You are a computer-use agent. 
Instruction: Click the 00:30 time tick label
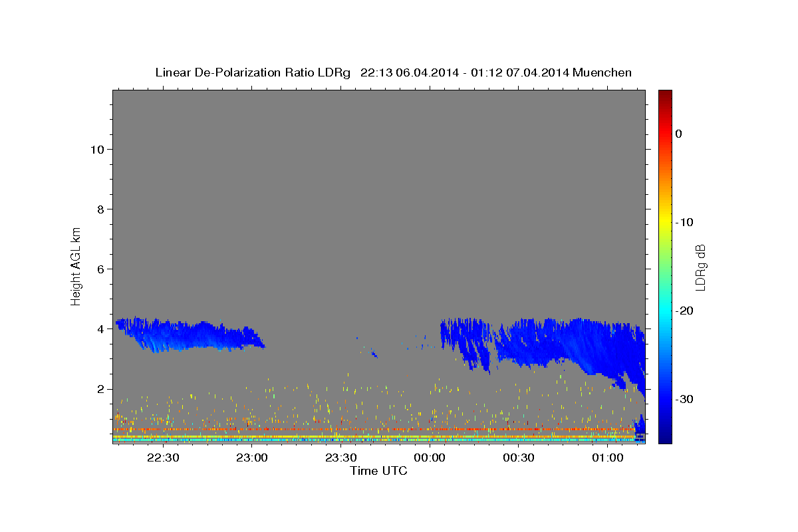(x=519, y=458)
